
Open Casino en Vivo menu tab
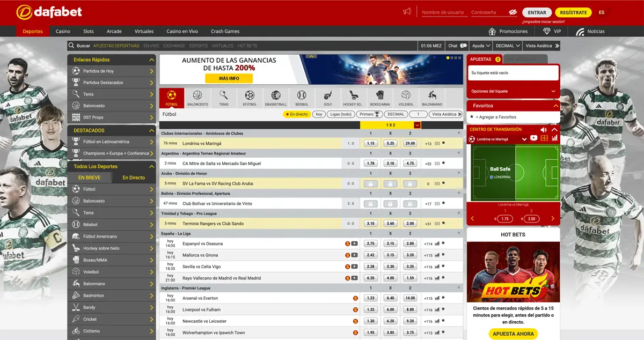pyautogui.click(x=182, y=31)
